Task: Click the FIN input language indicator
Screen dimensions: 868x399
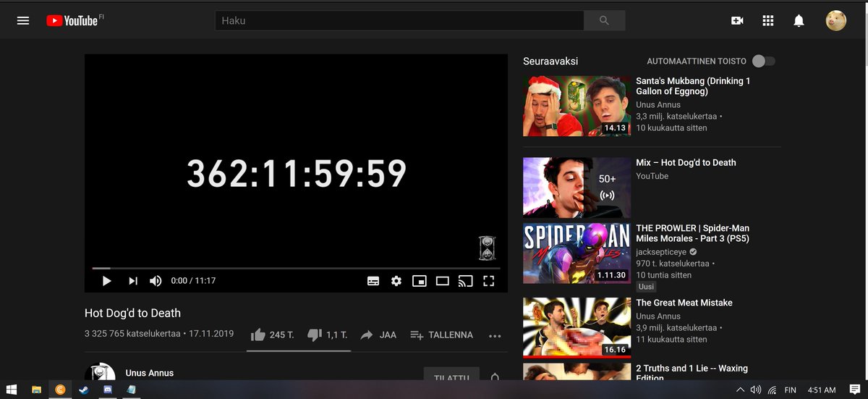Action: pos(791,390)
